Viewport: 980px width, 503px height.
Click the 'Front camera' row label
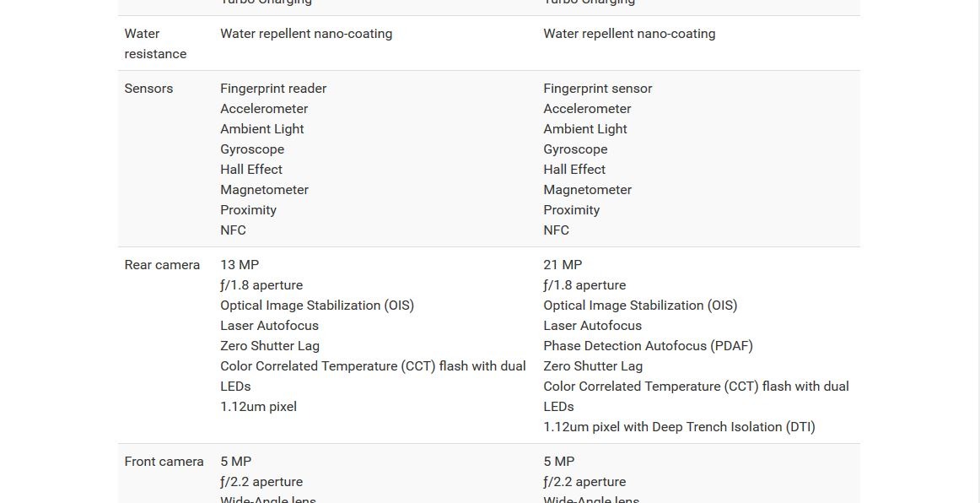coord(164,461)
